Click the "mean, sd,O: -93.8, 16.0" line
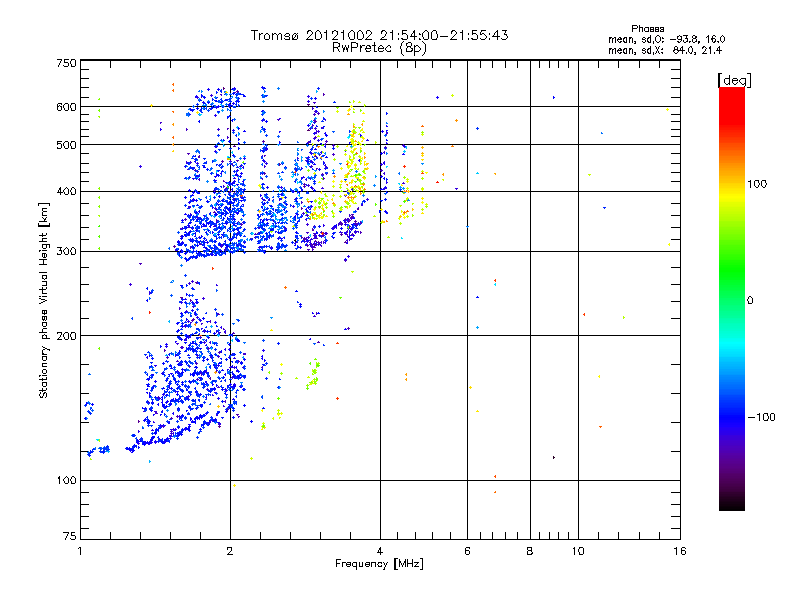 pyautogui.click(x=666, y=39)
